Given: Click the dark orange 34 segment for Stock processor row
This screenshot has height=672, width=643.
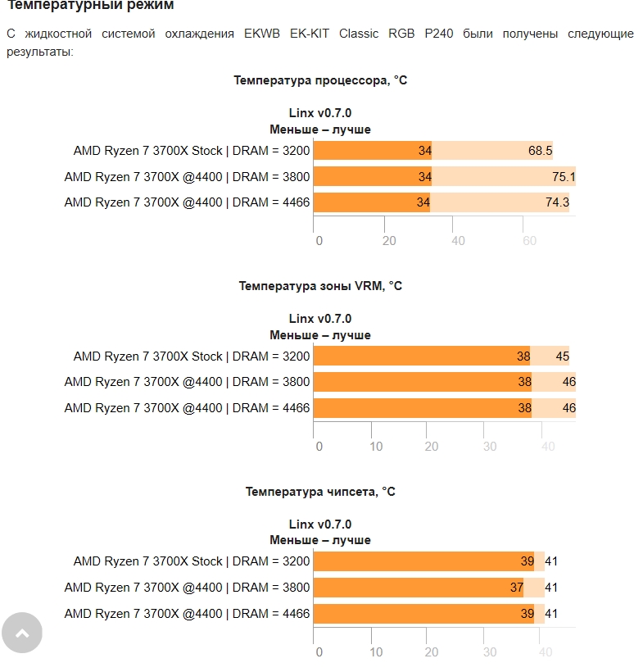Looking at the screenshot, I should pos(373,151).
